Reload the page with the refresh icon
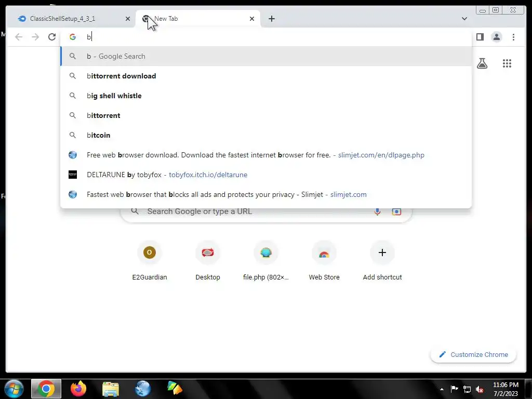 (52, 37)
